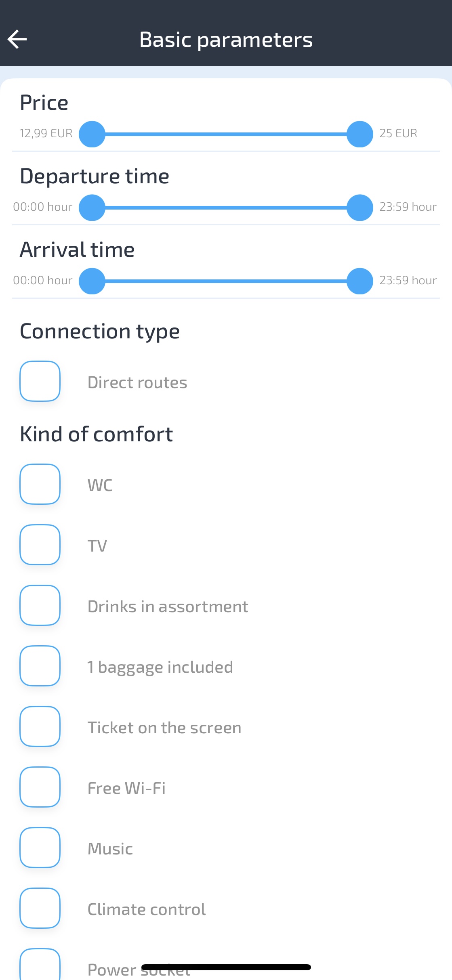
Task: Turn on the Music checkbox
Action: [x=40, y=848]
